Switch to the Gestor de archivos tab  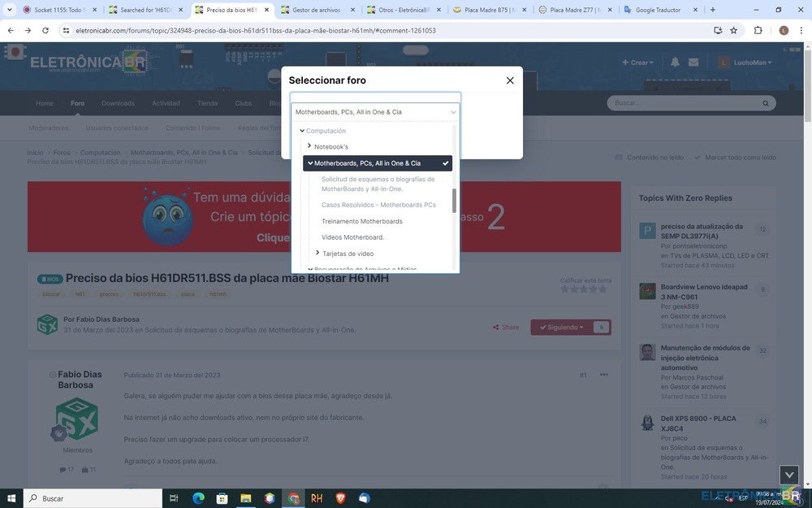(x=317, y=10)
